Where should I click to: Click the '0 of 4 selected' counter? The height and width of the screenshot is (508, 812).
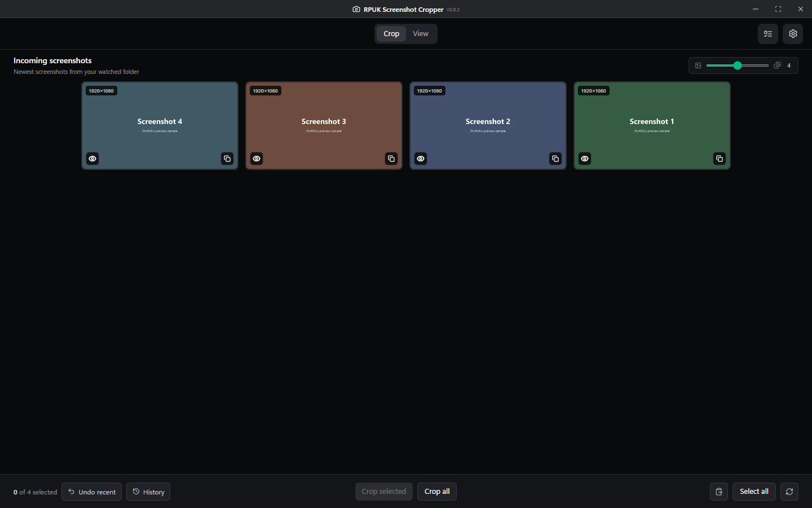point(36,492)
